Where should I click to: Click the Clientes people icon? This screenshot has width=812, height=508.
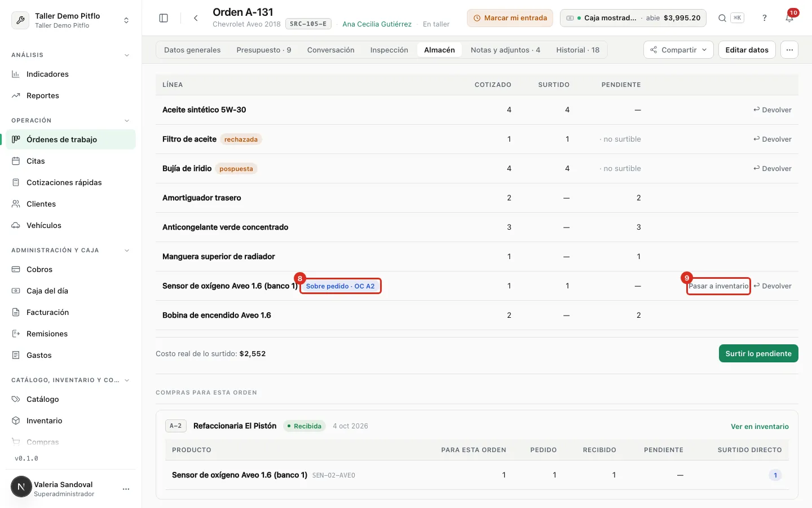[16, 204]
